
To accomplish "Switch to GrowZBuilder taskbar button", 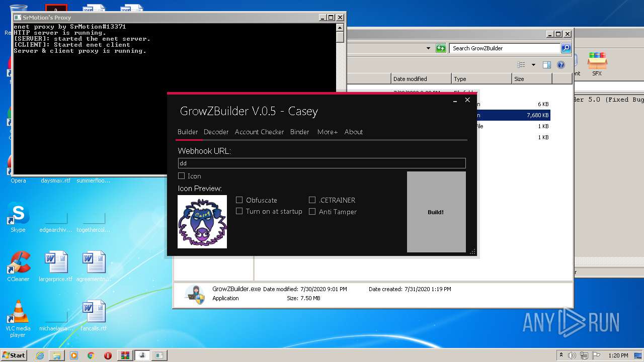I will (143, 355).
